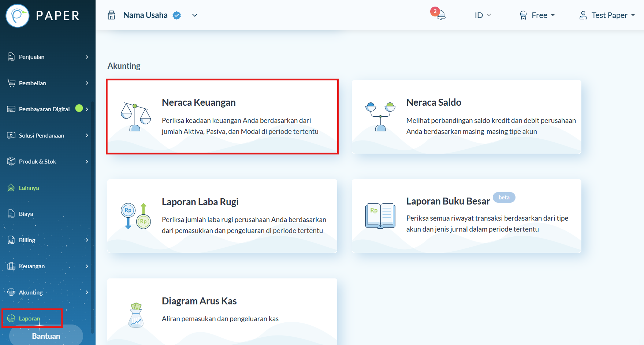Click the Paper logo icon
The image size is (644, 345).
[x=18, y=16]
